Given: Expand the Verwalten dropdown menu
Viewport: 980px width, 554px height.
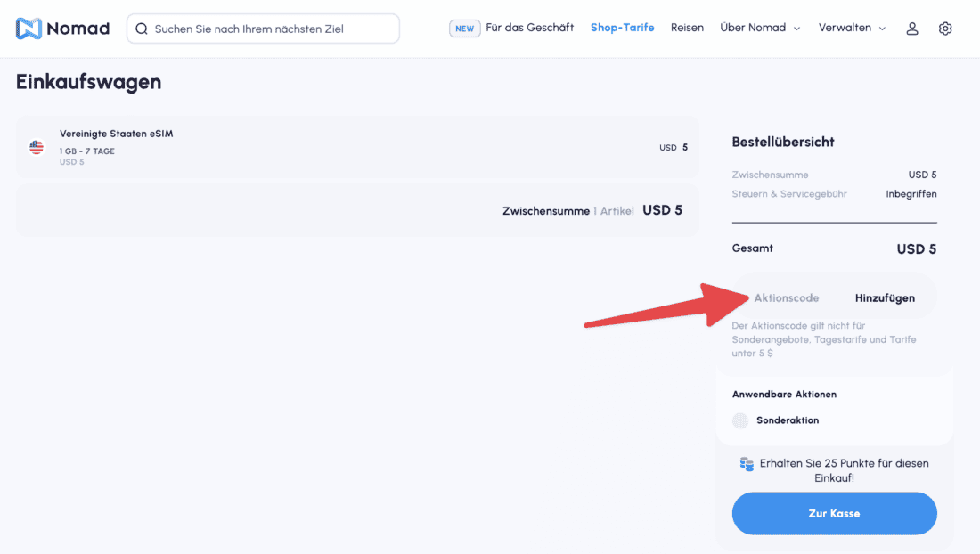Looking at the screenshot, I should point(852,29).
